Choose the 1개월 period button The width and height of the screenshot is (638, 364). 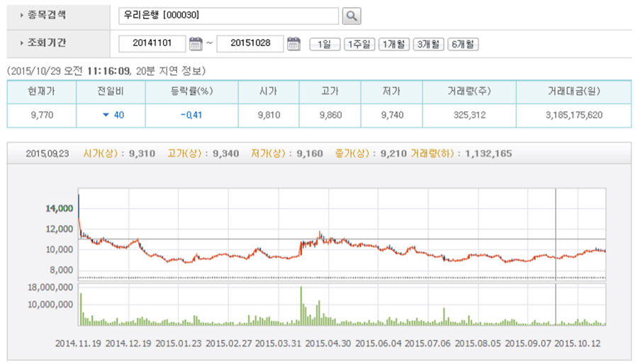tap(393, 45)
